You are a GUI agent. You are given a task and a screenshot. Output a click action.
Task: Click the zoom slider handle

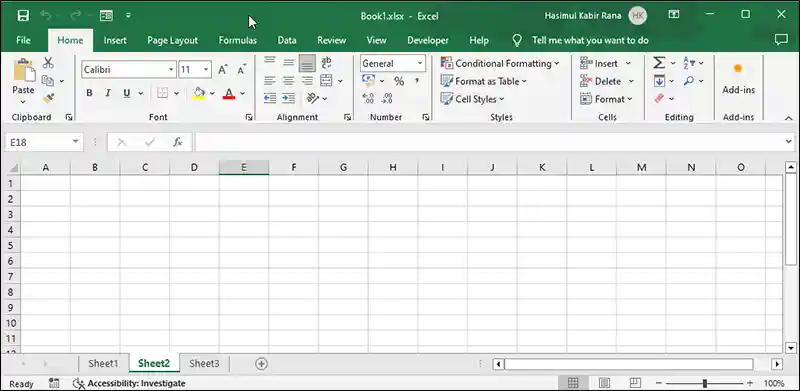coord(705,383)
